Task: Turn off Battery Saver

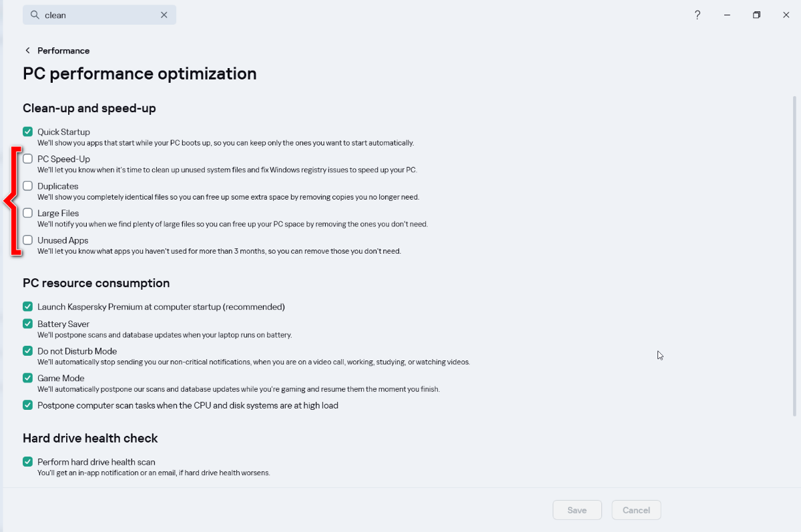Action: (x=28, y=324)
